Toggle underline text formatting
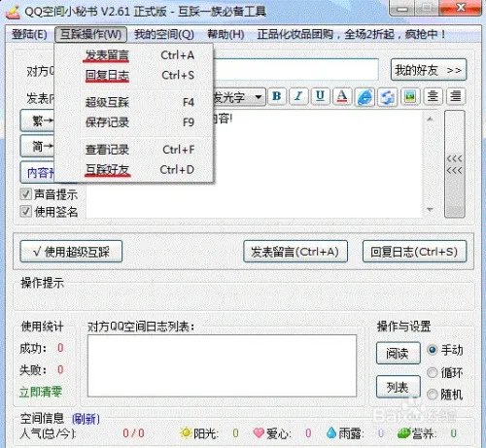This screenshot has height=448, width=486. (320, 96)
